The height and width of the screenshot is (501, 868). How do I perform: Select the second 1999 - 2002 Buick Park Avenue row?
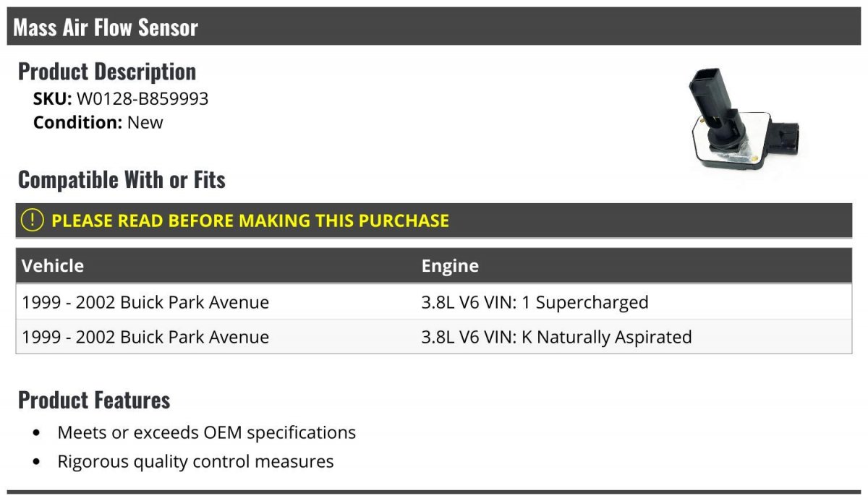tap(434, 337)
